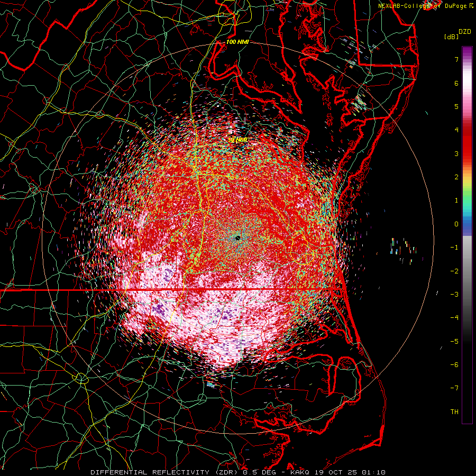
Task: Click the 100 NMI range ring label
Action: click(x=237, y=42)
